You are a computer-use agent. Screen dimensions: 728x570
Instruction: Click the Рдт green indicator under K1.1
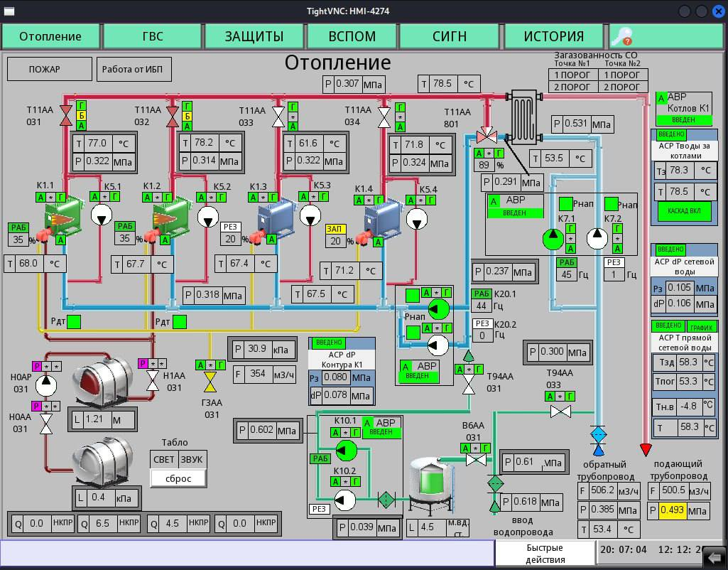[74, 321]
